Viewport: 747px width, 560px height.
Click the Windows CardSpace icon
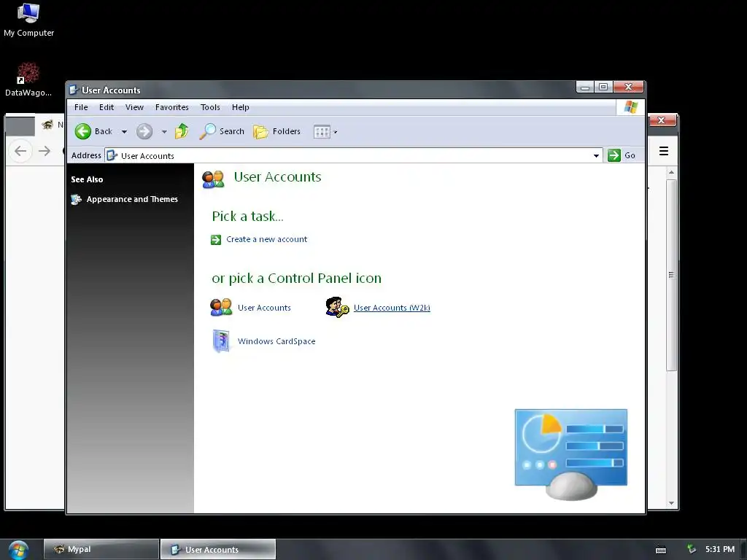click(x=221, y=341)
